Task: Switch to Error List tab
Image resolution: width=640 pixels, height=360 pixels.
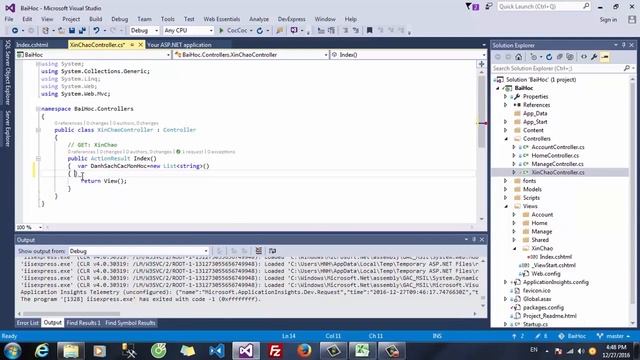Action: tap(27, 323)
